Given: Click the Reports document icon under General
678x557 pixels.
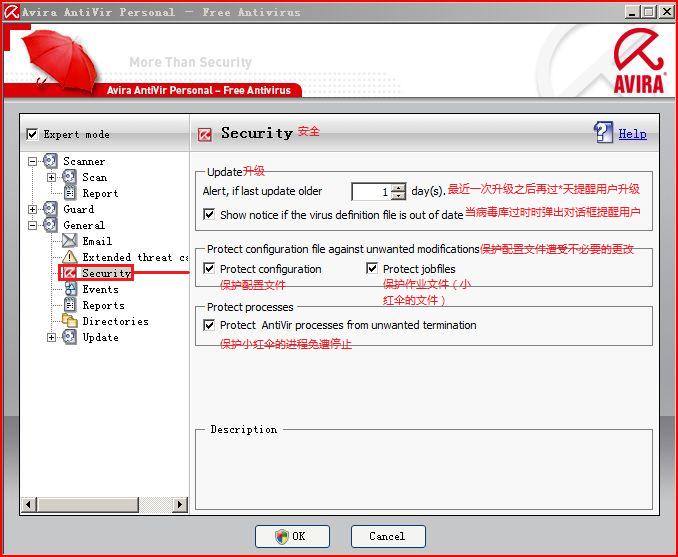Looking at the screenshot, I should [x=70, y=305].
